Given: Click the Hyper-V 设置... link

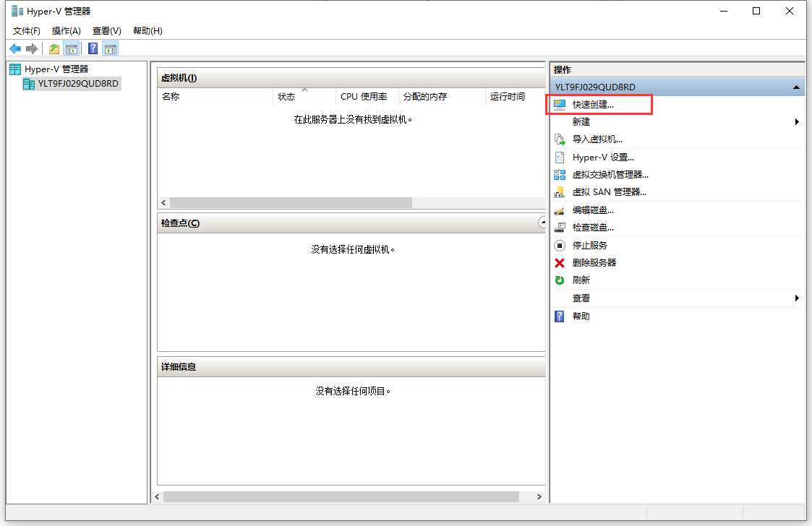Looking at the screenshot, I should pos(603,157).
